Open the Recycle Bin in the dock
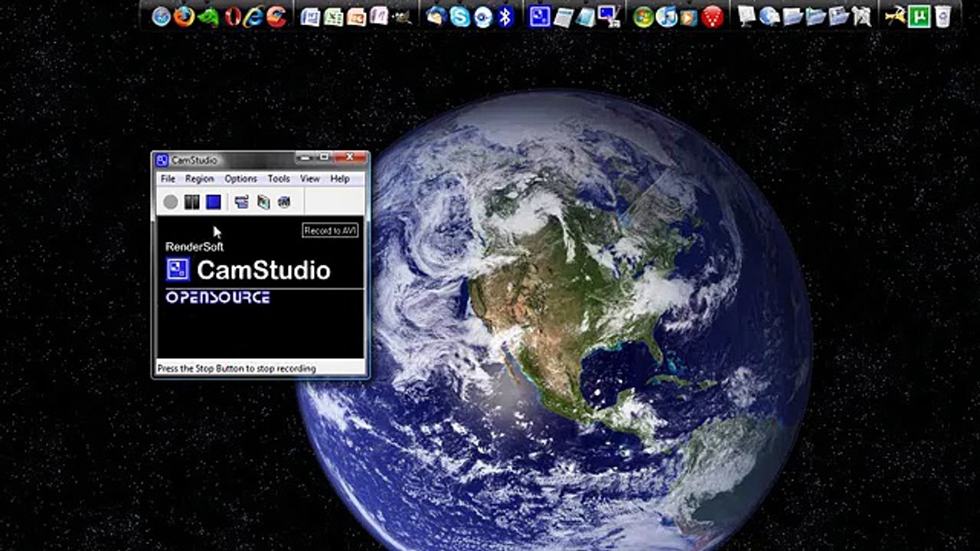The image size is (980, 551). click(942, 16)
